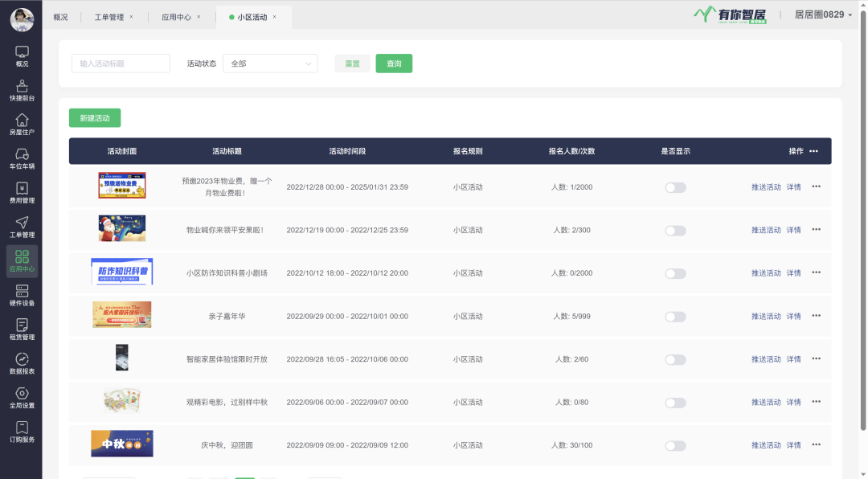Select the 费用管理 sidebar icon
The height and width of the screenshot is (479, 868).
click(x=22, y=193)
